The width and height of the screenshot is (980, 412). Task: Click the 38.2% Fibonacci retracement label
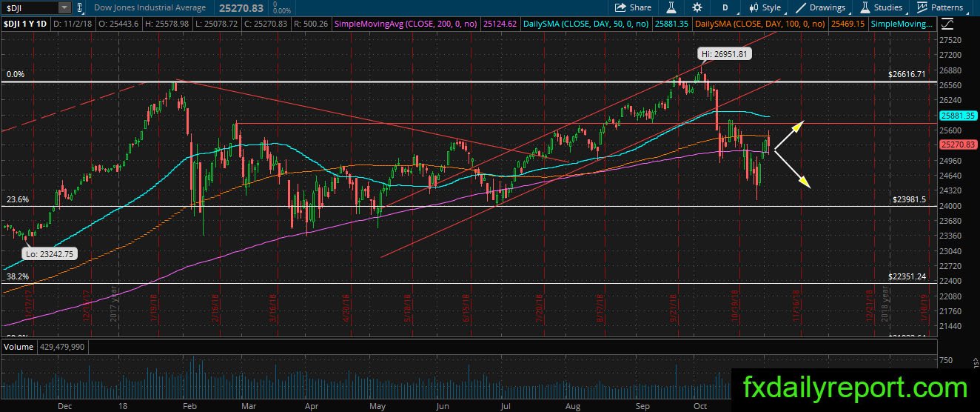(18, 276)
